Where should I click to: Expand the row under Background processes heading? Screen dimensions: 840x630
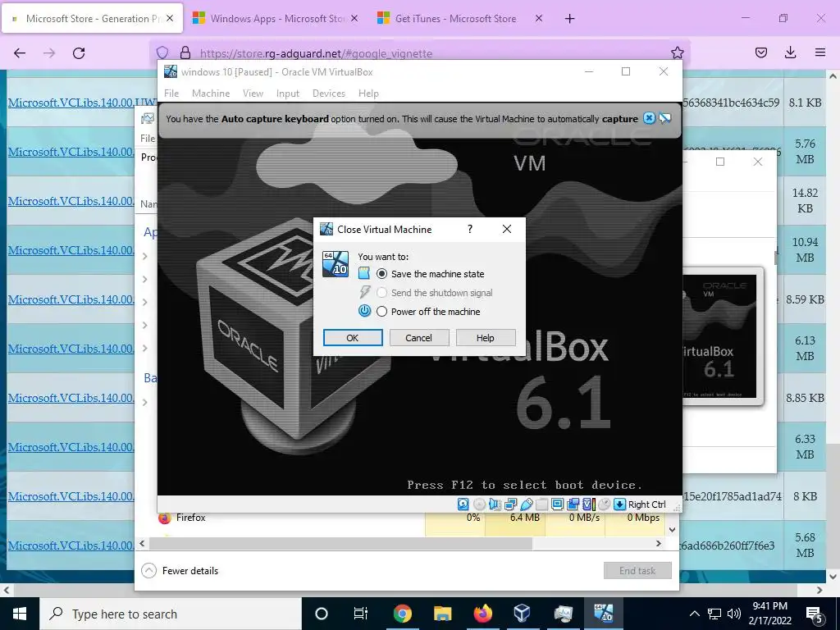tap(144, 402)
